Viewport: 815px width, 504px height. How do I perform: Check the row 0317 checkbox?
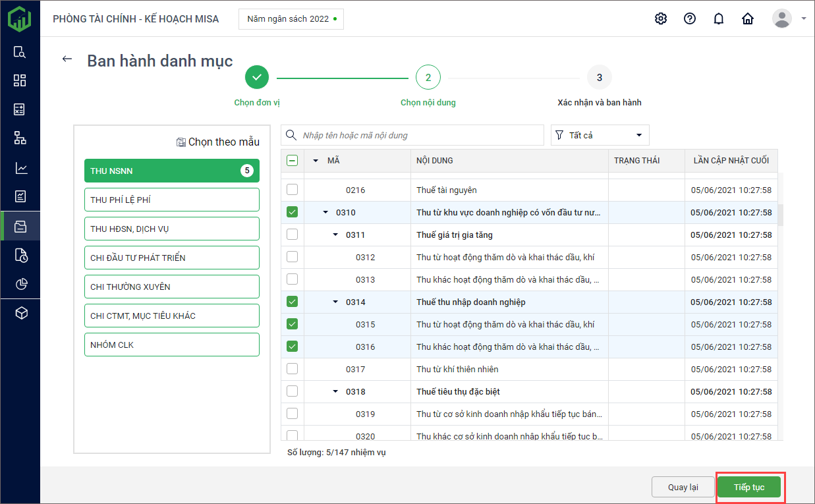coord(293,369)
